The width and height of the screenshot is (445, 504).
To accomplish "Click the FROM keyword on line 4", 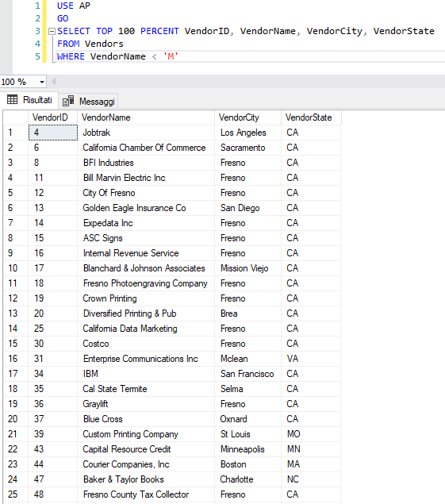I will (68, 44).
